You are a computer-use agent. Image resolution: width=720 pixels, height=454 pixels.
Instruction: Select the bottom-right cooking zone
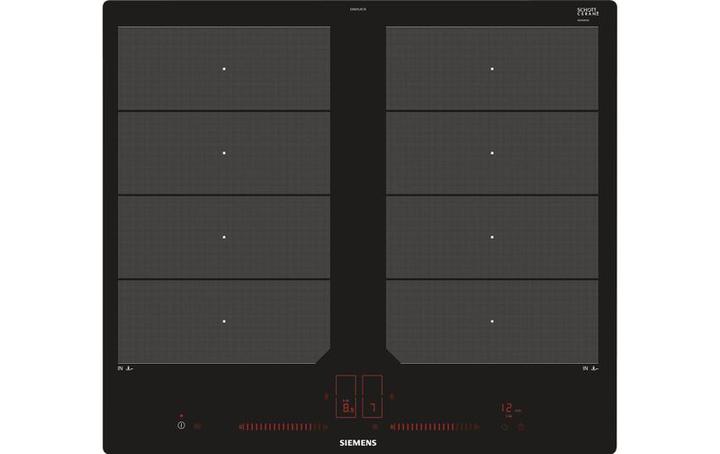pos(492,321)
